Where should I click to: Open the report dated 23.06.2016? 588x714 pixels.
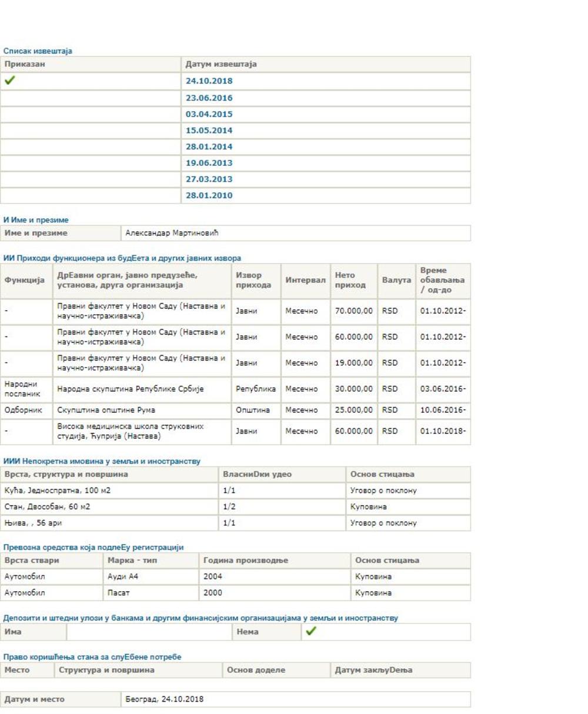click(209, 98)
